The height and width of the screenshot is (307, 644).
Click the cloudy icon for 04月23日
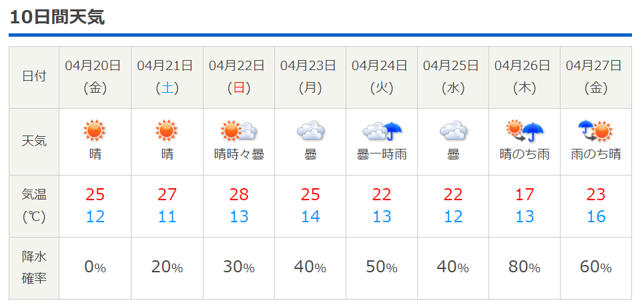pyautogui.click(x=310, y=131)
